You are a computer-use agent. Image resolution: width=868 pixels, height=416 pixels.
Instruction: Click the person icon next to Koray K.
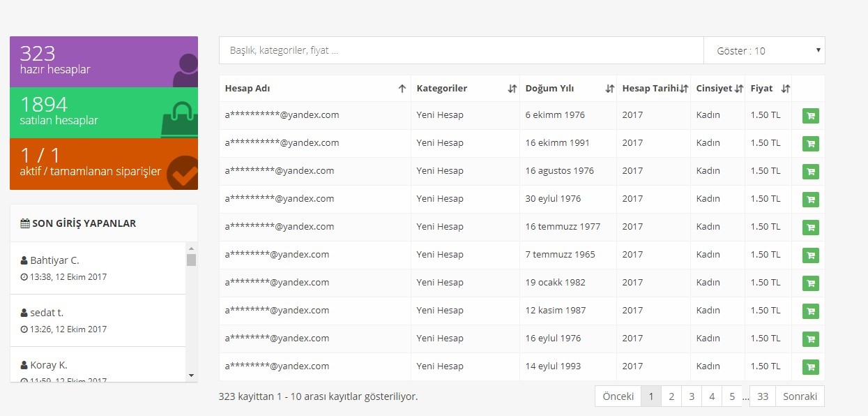pyautogui.click(x=24, y=365)
